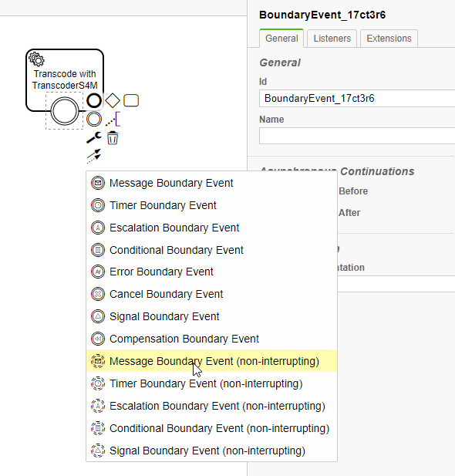Focus the empty Name field

click(357, 136)
